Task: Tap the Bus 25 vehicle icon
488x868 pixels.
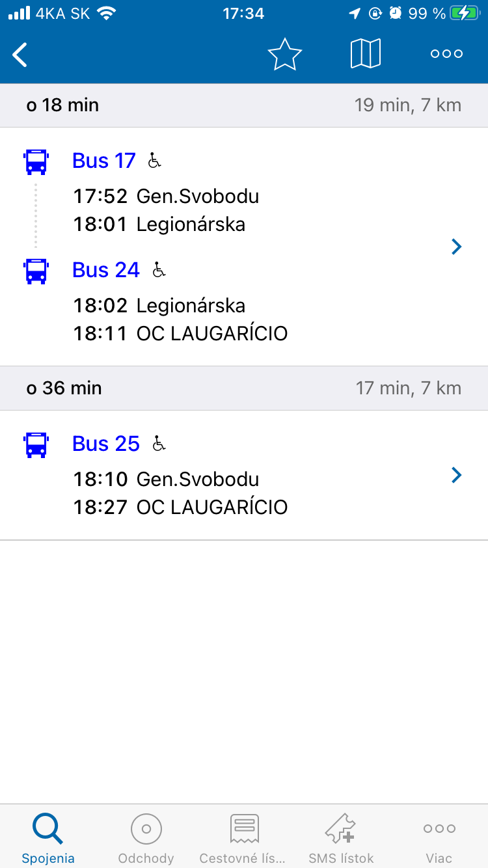Action: click(x=36, y=444)
